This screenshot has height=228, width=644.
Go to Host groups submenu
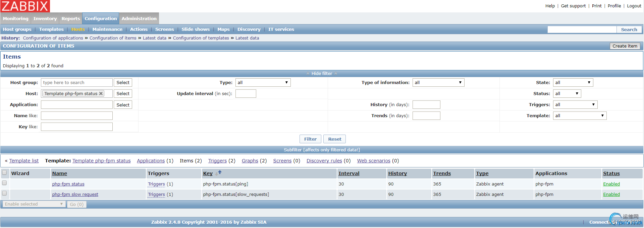pyautogui.click(x=17, y=29)
